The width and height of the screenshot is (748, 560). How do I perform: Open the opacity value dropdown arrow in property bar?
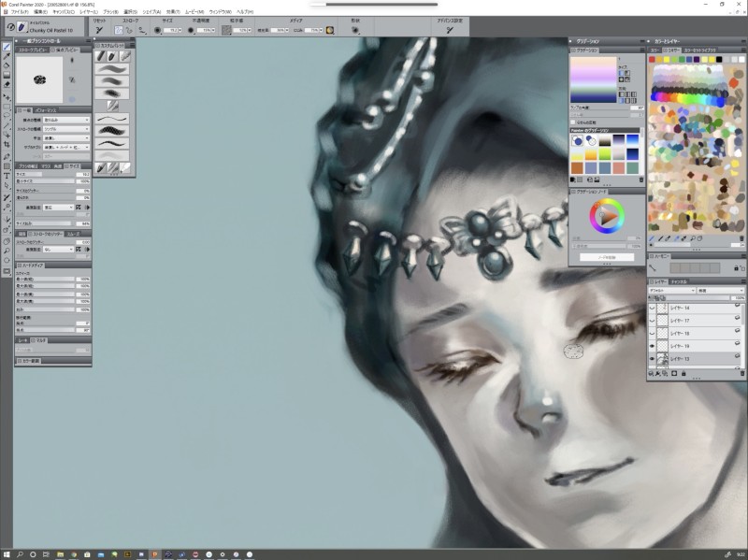[x=213, y=30]
